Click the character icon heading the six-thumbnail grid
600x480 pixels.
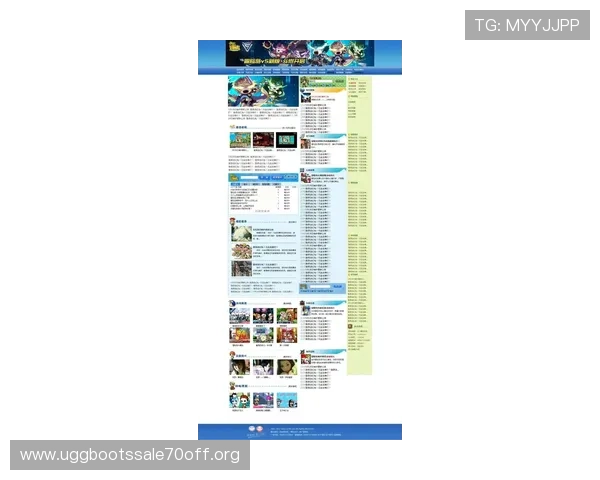point(232,302)
